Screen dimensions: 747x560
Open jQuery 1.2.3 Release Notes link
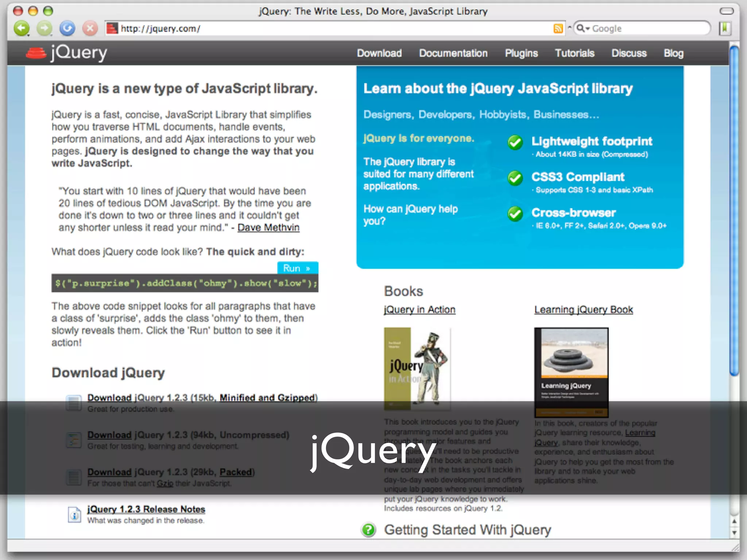click(x=146, y=509)
